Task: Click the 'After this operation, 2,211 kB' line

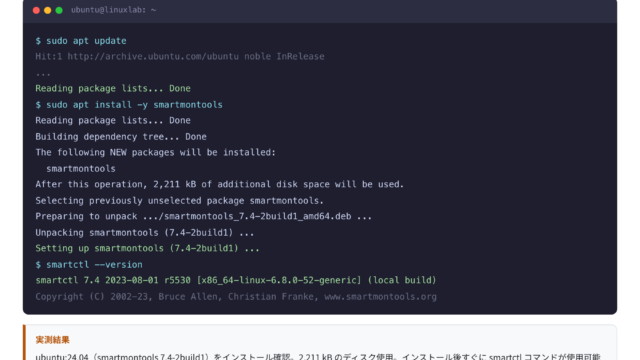Action: [220, 184]
